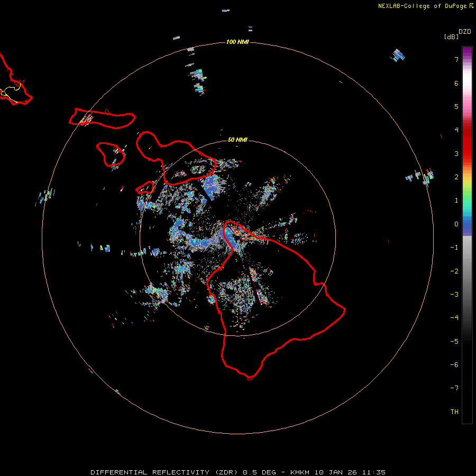Click the 100 NMI range ring label
Screen dimensions: 476x476
[x=237, y=42]
